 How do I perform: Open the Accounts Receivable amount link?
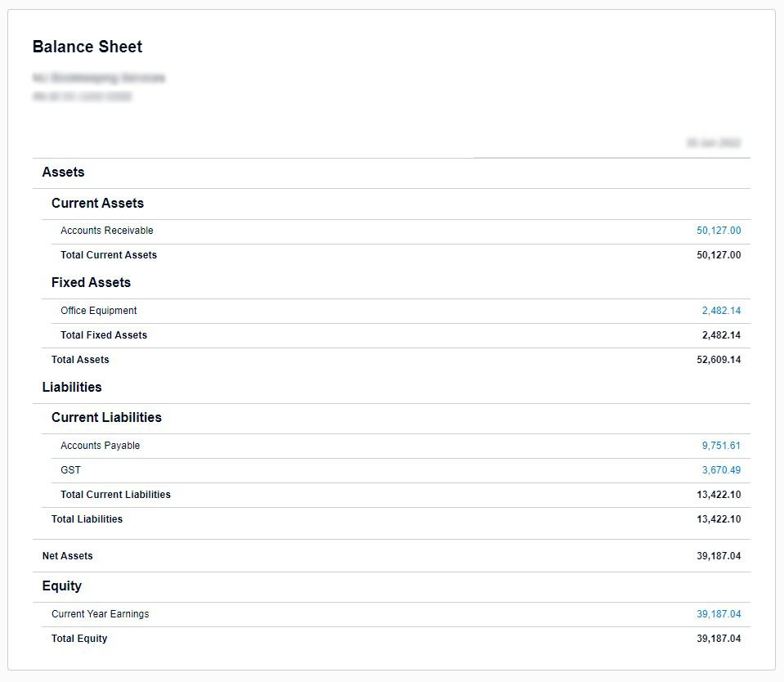[719, 231]
